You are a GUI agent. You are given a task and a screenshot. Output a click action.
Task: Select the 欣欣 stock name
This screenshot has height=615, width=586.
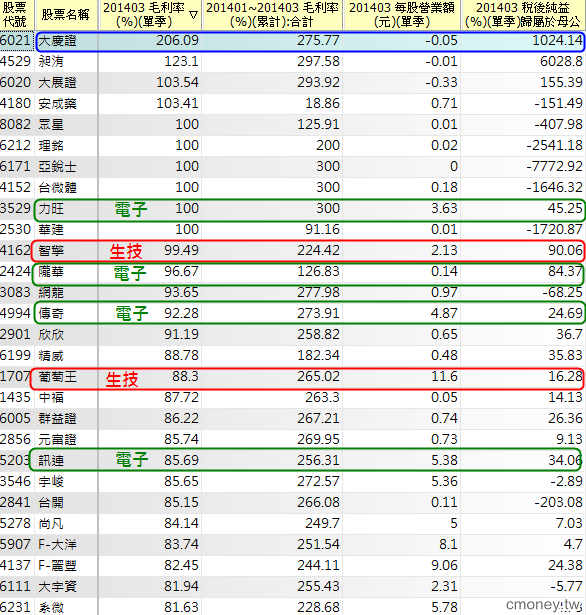tap(51, 335)
